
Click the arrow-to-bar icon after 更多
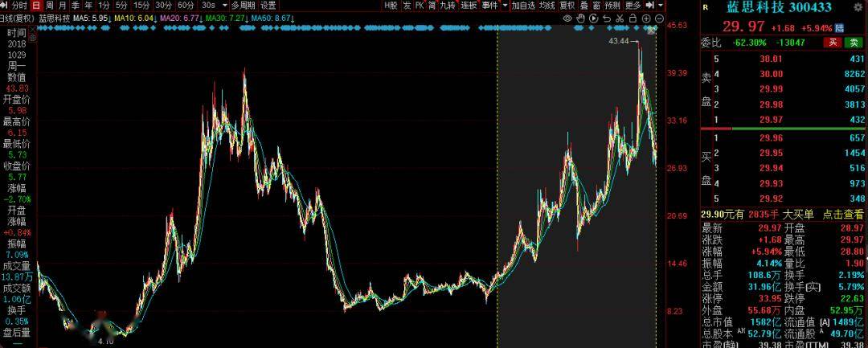[651, 5]
